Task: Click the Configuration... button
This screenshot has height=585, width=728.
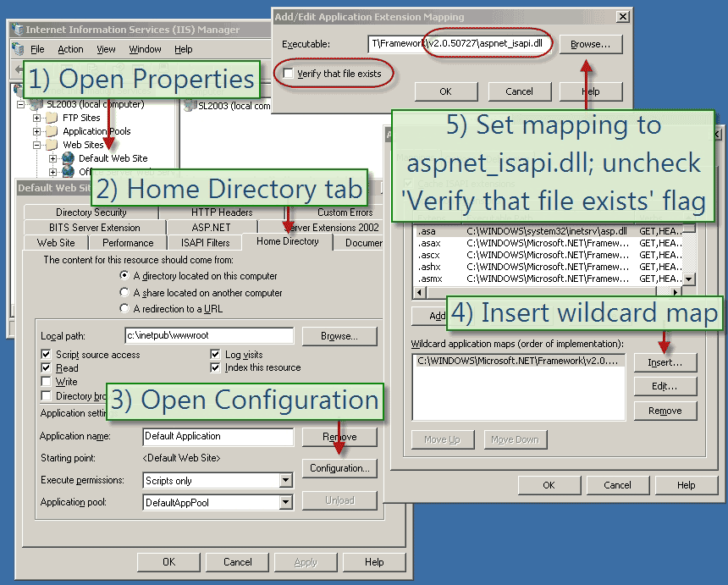Action: 339,468
